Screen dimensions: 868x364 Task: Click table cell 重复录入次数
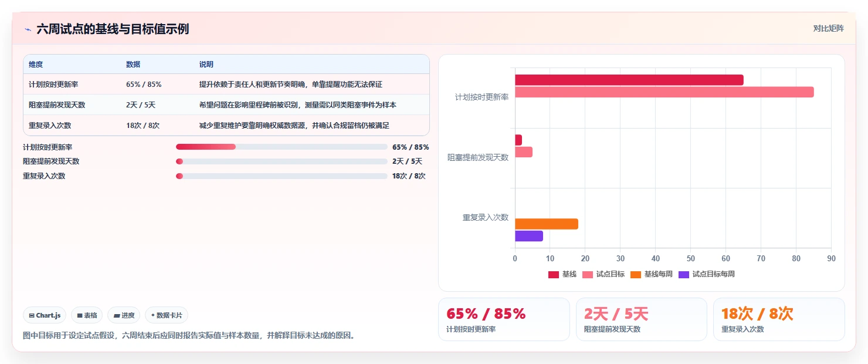point(50,126)
